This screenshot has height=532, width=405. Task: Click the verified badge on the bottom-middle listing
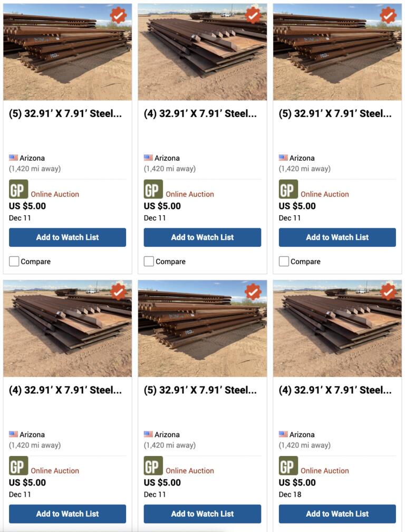point(253,292)
